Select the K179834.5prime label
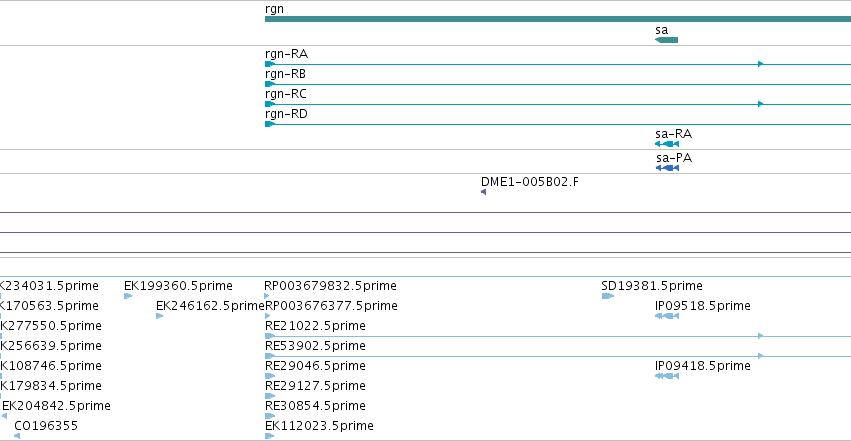 coord(50,386)
